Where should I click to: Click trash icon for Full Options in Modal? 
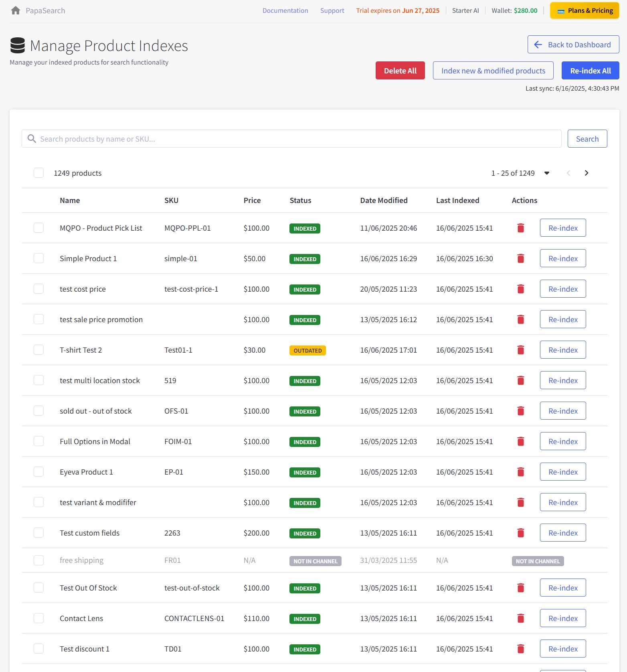521,441
